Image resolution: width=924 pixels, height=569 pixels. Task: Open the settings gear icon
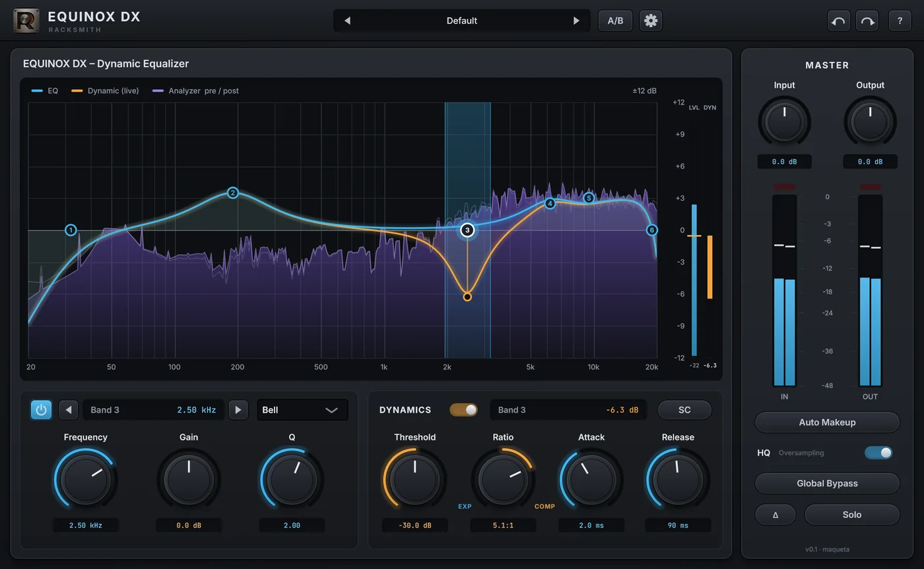click(651, 20)
